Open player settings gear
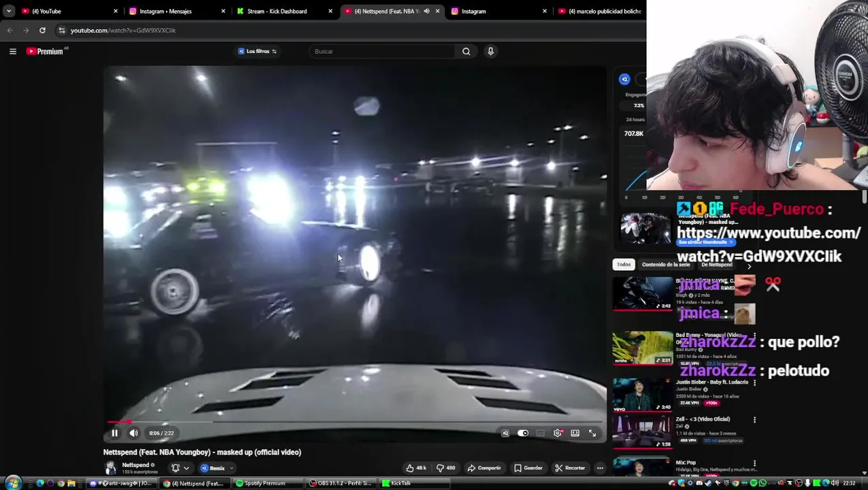This screenshot has width=868, height=490. click(558, 433)
